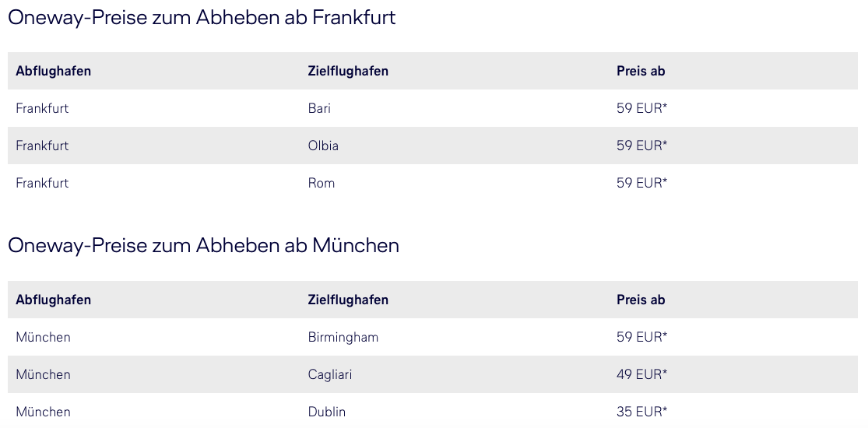
Task: Click the Frankfurt to Bari row destination
Action: pyautogui.click(x=319, y=108)
